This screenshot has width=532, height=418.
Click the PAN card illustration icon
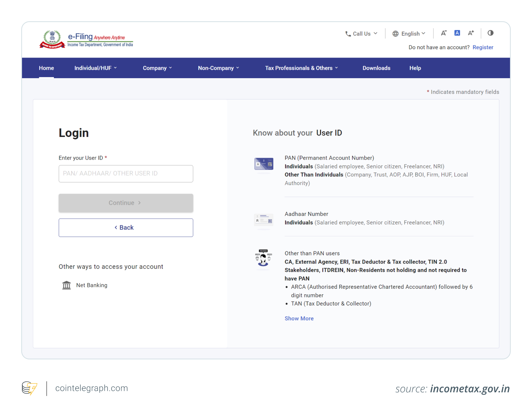(264, 164)
